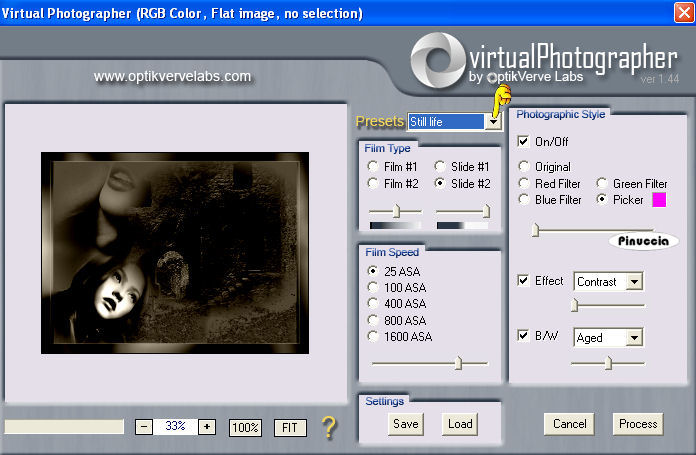
Task: Click the minus zoom out button
Action: click(144, 427)
